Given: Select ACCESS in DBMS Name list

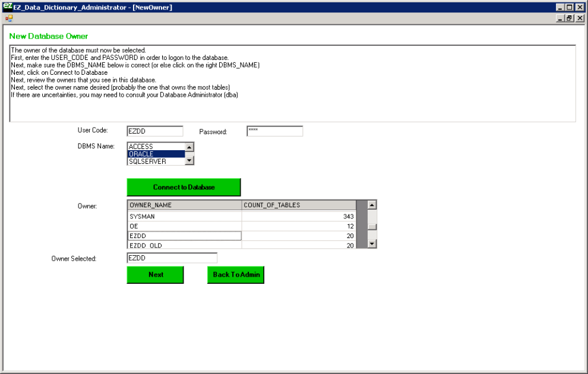Looking at the screenshot, I should [156, 147].
